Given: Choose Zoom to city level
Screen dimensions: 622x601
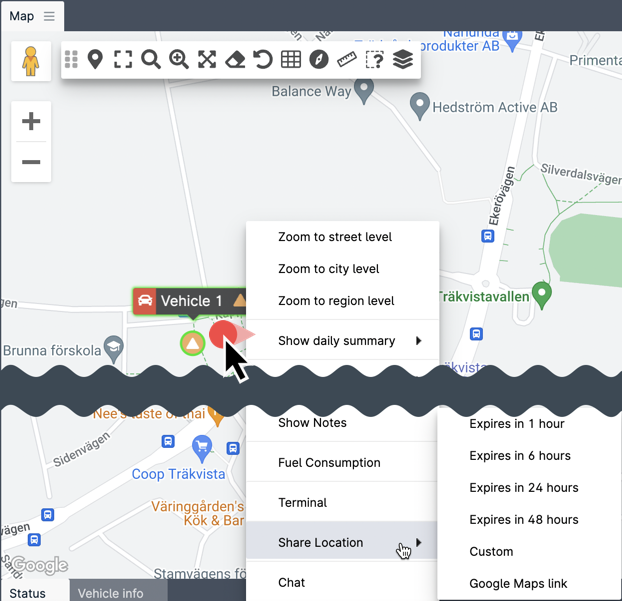Looking at the screenshot, I should [343, 269].
